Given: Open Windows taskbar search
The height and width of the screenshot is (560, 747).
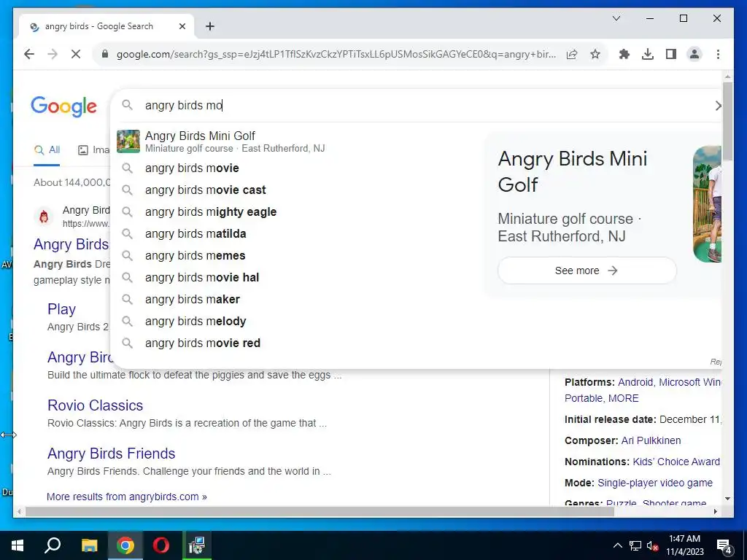Looking at the screenshot, I should 53,545.
